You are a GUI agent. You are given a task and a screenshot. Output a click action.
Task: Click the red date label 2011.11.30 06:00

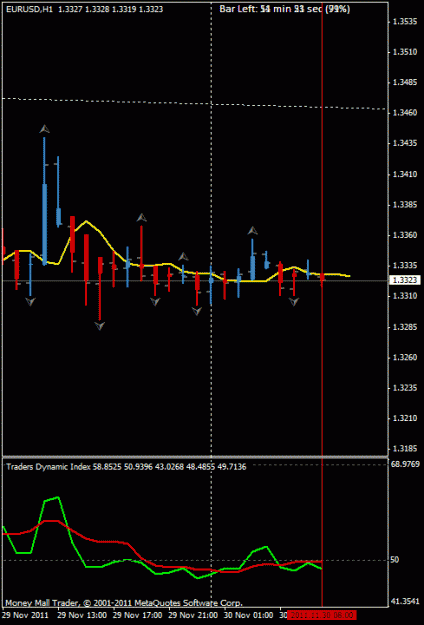pos(321,616)
